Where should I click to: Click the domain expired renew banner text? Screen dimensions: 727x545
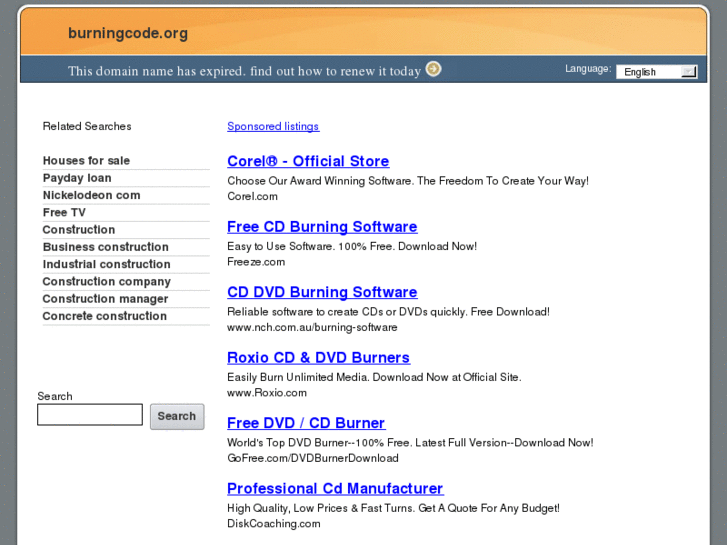244,71
